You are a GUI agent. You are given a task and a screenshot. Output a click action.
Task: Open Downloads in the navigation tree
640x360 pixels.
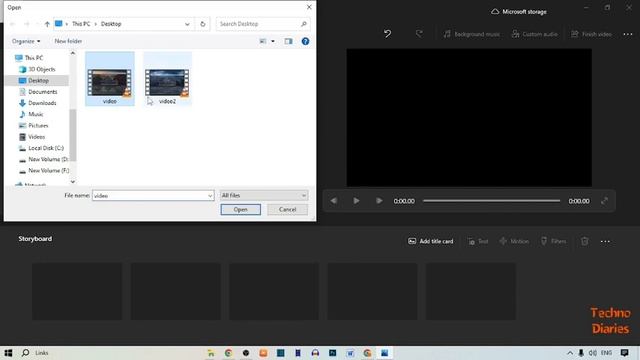pos(42,103)
